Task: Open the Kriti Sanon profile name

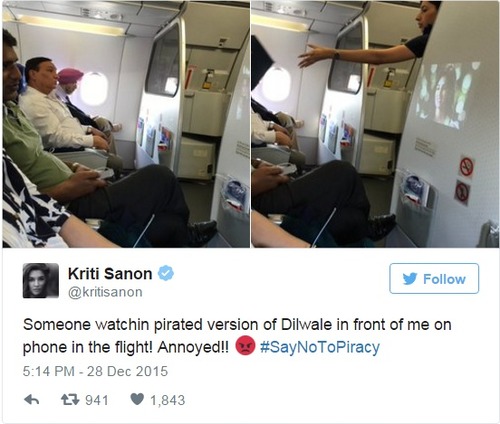Action: coord(110,274)
